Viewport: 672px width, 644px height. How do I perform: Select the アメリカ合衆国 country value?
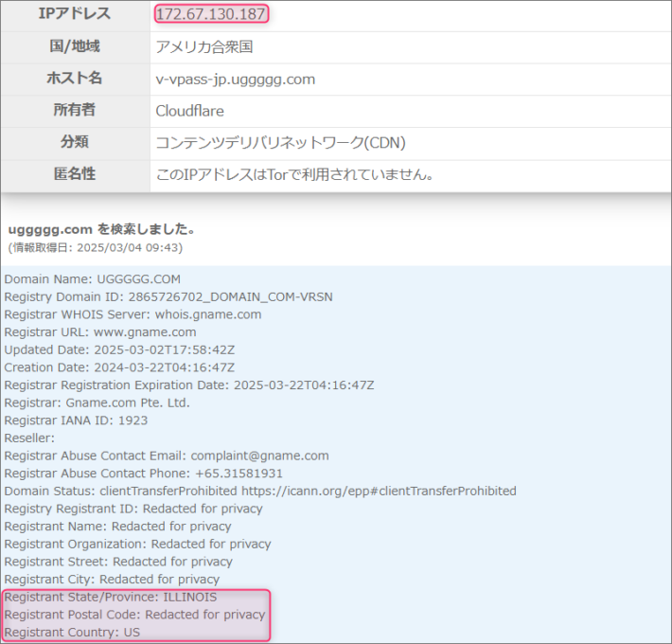(x=204, y=47)
